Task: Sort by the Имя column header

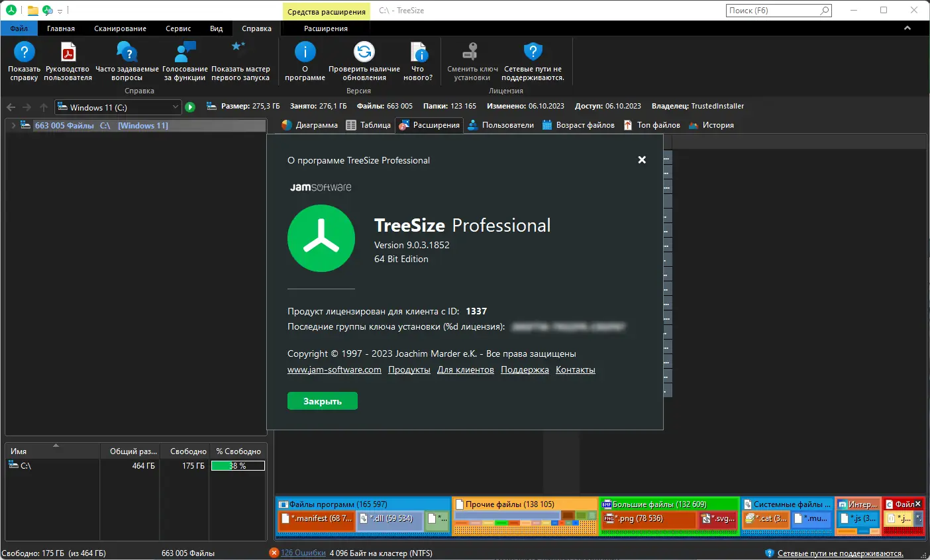Action: (x=52, y=451)
